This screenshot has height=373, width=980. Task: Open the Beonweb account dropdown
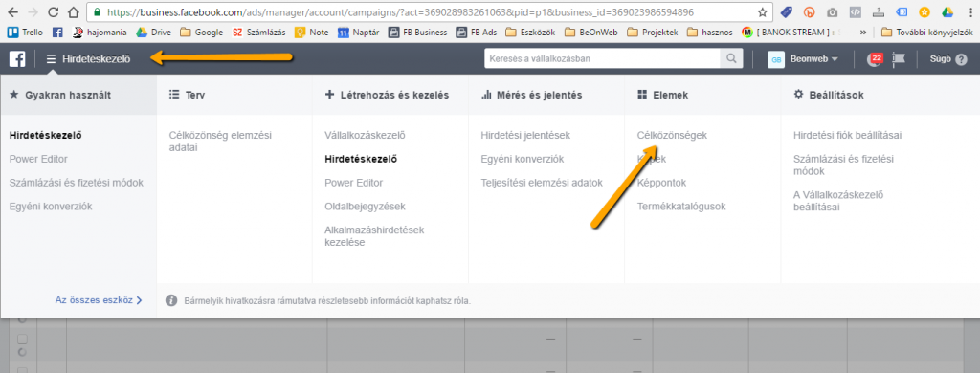coord(813,58)
